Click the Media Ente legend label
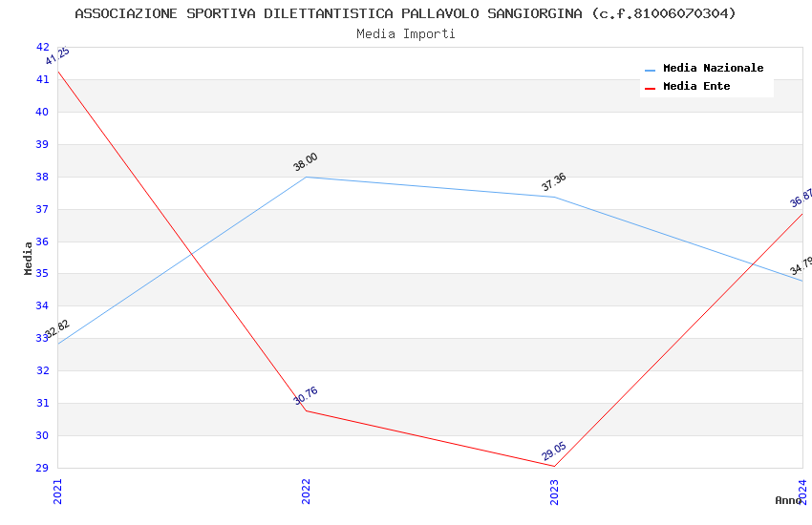Screen dimensions: 812x525 pos(696,87)
